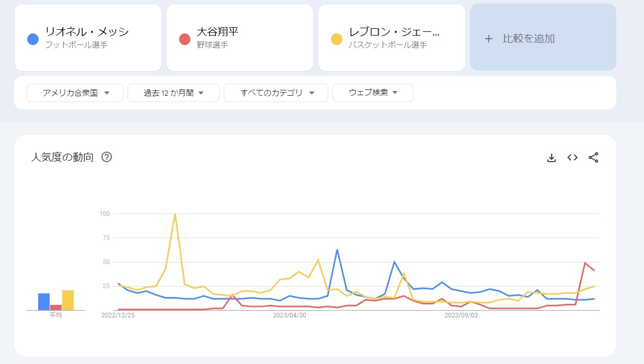Download the interest over time chart data
This screenshot has height=364, width=644.
[x=551, y=157]
